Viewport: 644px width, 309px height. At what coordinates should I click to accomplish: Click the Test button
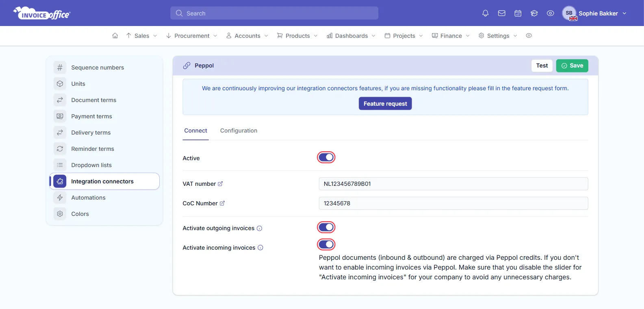click(542, 65)
